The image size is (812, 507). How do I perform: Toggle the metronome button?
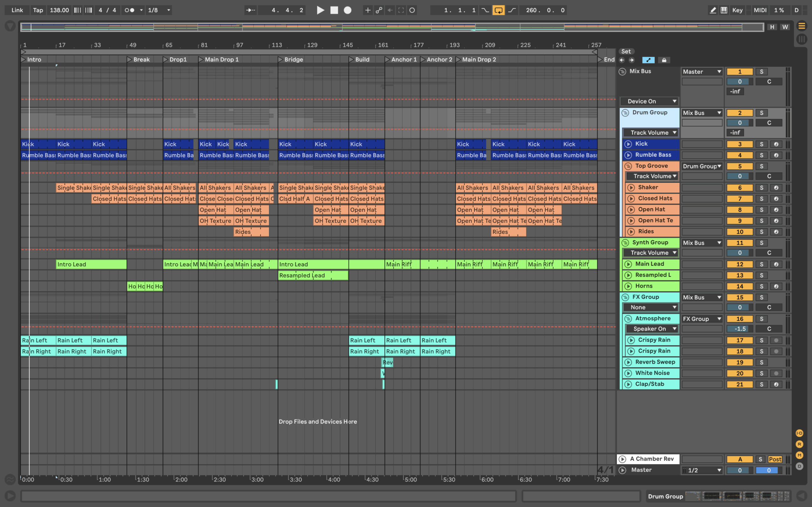pyautogui.click(x=129, y=10)
